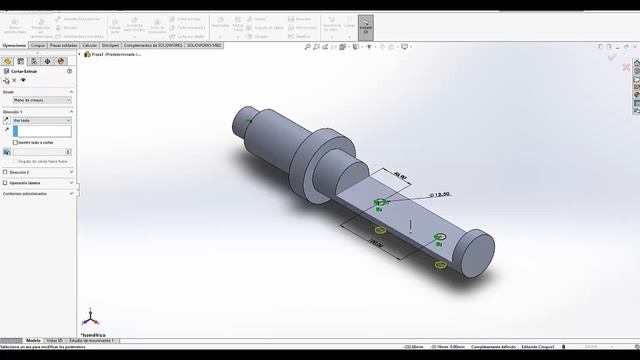Open Operaciones ribbon tab

(x=14, y=45)
